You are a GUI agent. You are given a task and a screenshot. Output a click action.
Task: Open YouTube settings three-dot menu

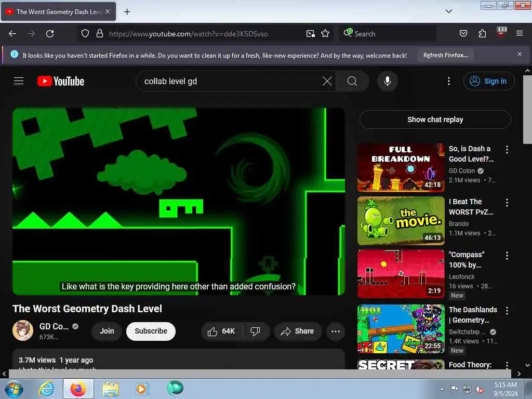pyautogui.click(x=449, y=81)
